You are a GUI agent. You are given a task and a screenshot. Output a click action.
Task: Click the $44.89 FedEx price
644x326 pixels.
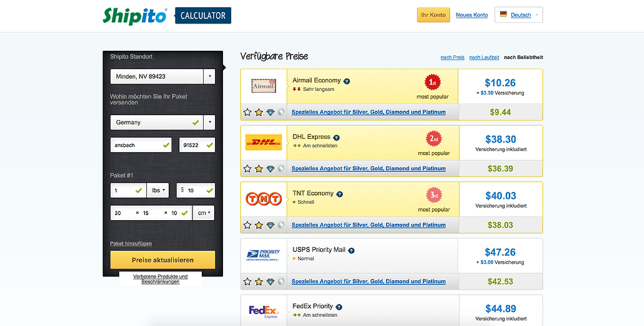500,309
